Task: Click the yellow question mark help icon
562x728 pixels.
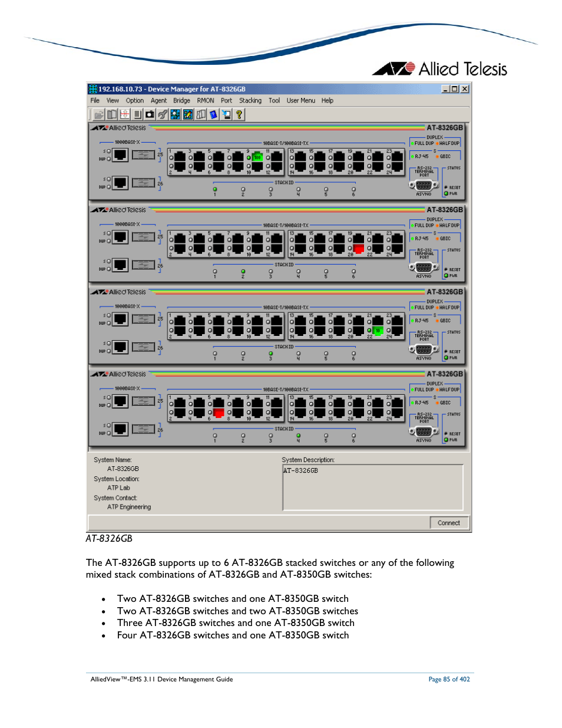Action: tap(239, 114)
